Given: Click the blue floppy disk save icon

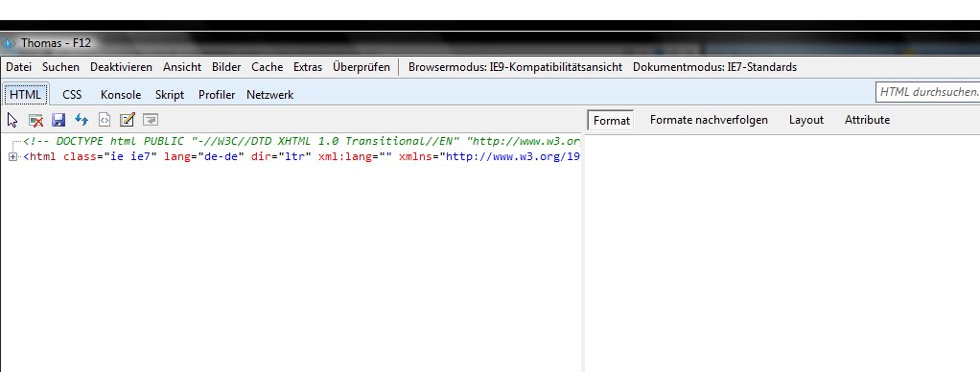Looking at the screenshot, I should click(x=58, y=120).
